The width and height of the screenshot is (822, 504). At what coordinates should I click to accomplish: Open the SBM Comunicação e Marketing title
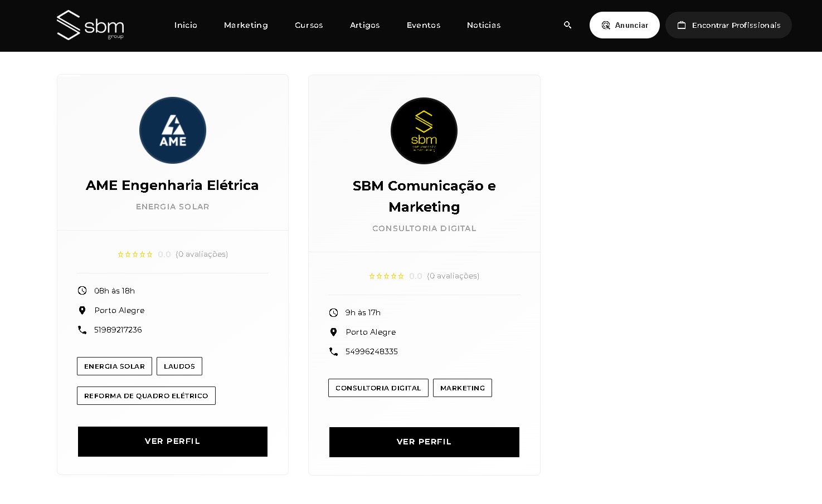[424, 196]
